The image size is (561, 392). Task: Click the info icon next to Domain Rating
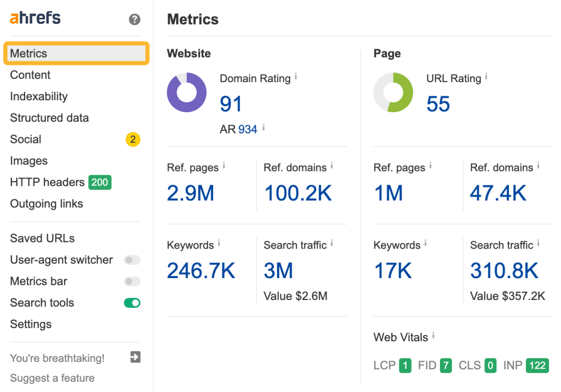pyautogui.click(x=296, y=76)
